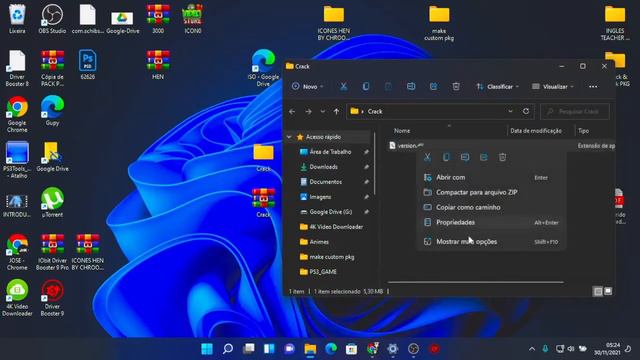This screenshot has width=640, height=360.
Task: Open the Windows Start button
Action: [207, 349]
